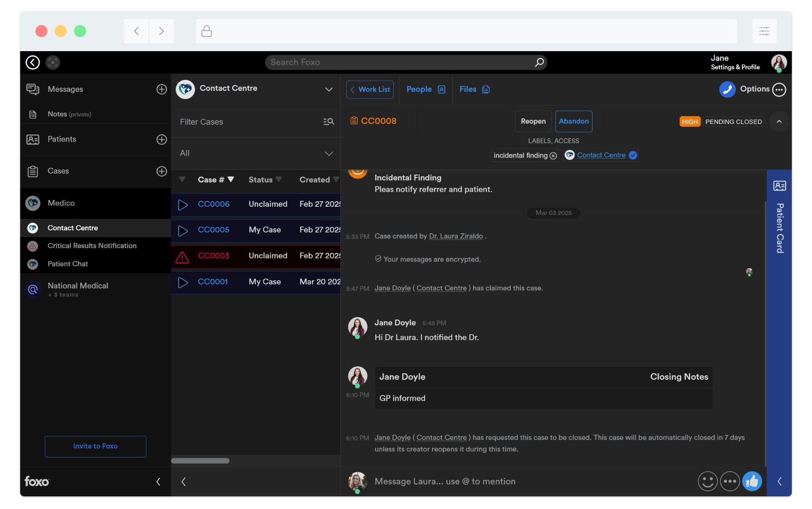
Task: Click the case list horizontal scrollbar
Action: click(x=200, y=461)
